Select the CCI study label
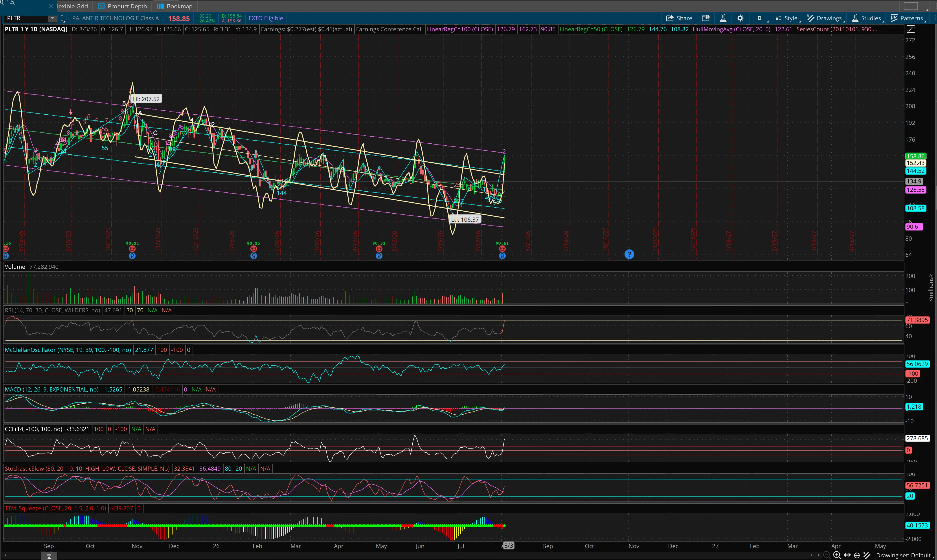This screenshot has width=937, height=560. (34, 429)
